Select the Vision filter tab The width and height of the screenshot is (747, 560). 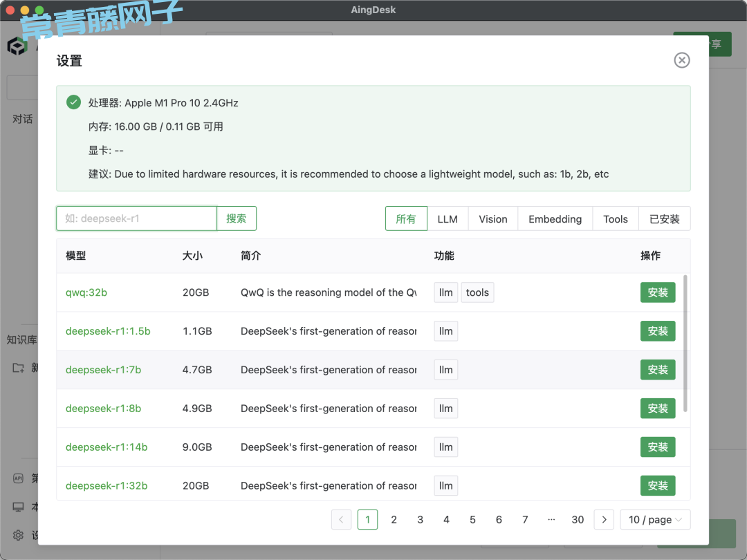click(x=493, y=219)
